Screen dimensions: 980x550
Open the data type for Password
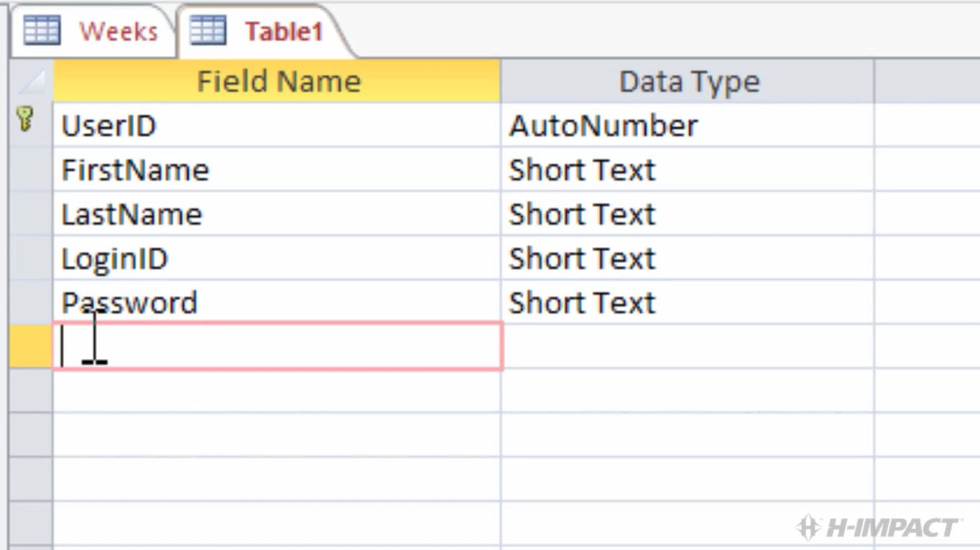click(688, 302)
